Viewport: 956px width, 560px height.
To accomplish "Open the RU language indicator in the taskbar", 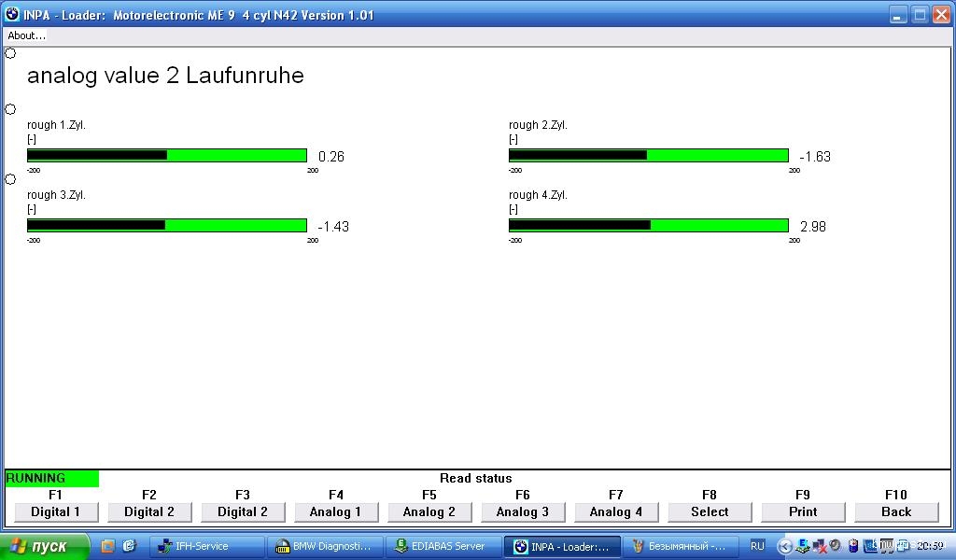I will [757, 546].
